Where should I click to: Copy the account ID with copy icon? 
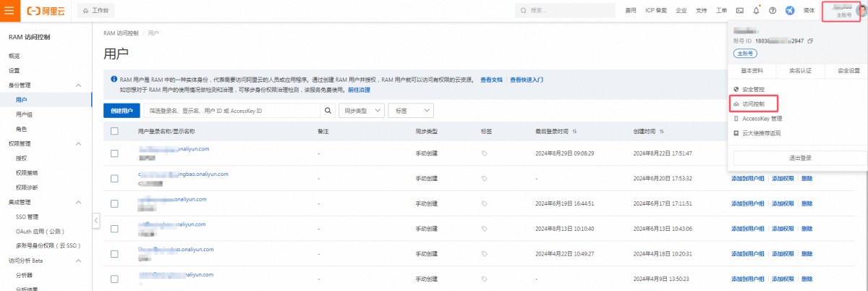coord(810,41)
